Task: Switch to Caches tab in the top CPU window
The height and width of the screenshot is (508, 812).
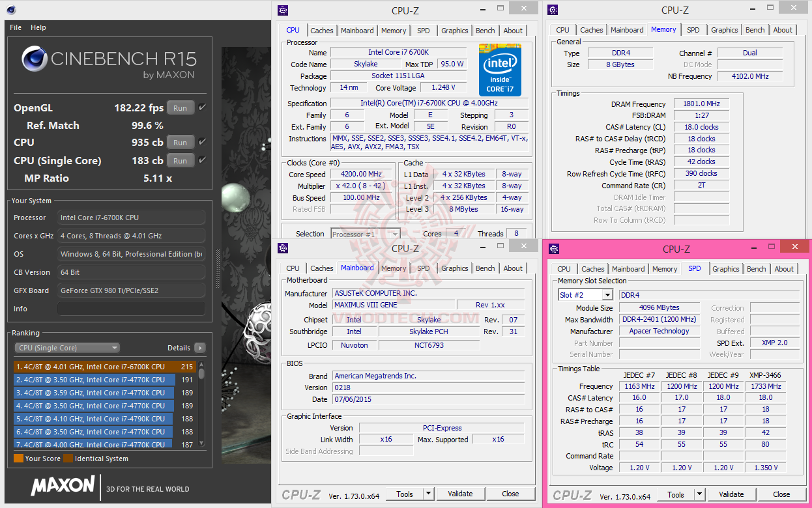Action: [321, 31]
